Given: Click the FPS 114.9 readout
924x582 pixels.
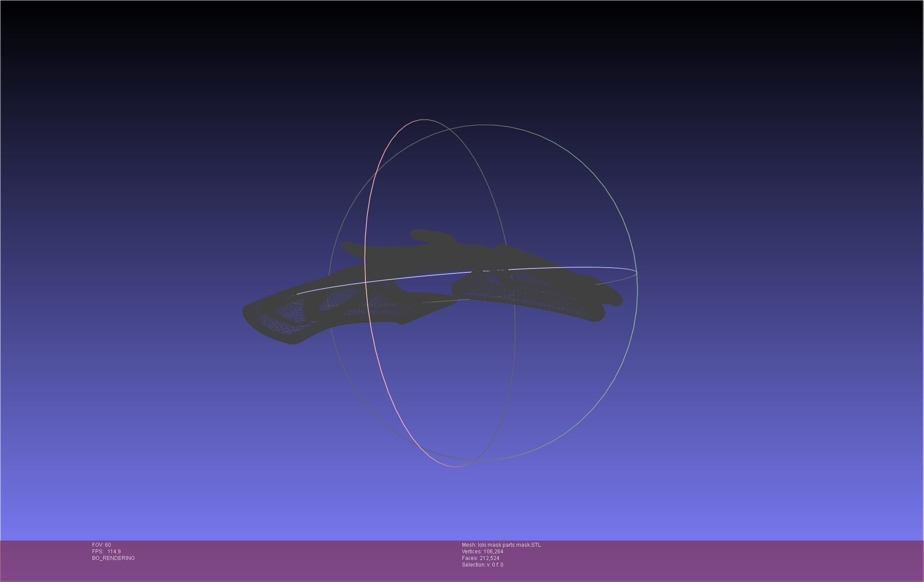Looking at the screenshot, I should pyautogui.click(x=106, y=552).
